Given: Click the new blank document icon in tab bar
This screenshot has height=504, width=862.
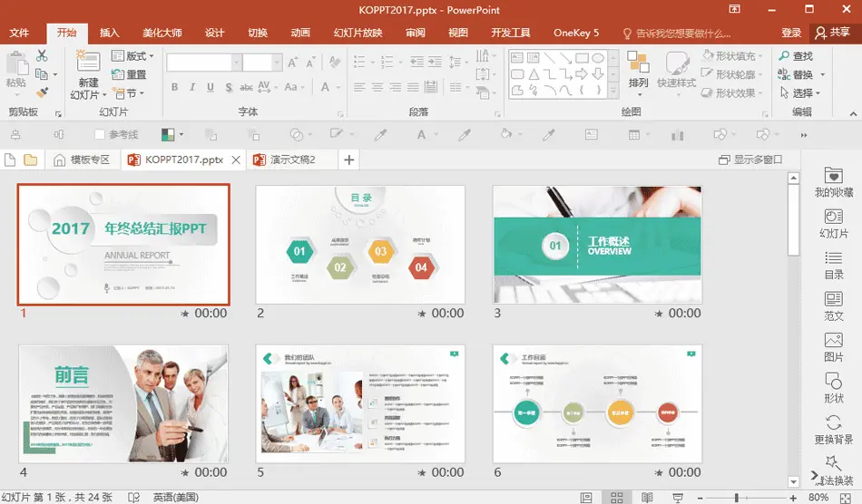Looking at the screenshot, I should (x=10, y=160).
